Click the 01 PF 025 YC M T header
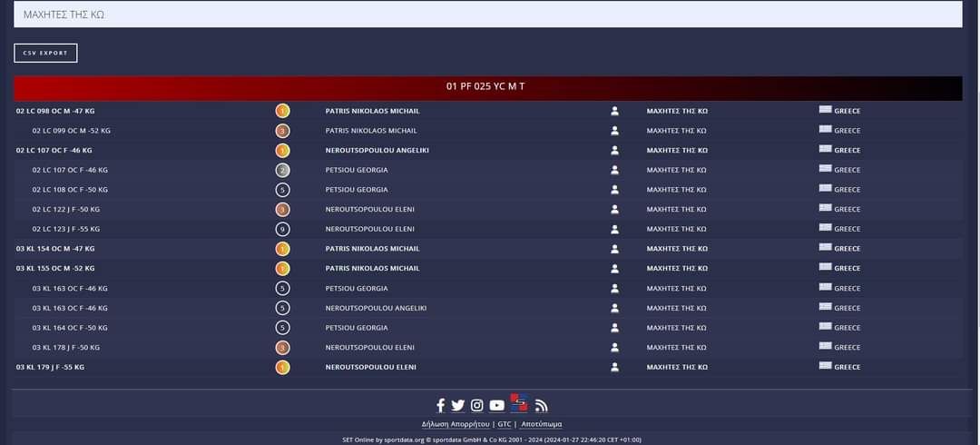980x445 pixels. (x=487, y=87)
